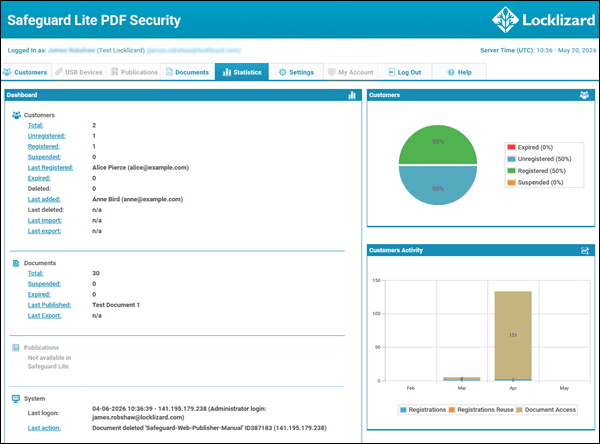Image resolution: width=600 pixels, height=444 pixels.
Task: Click the green Registered pie slice
Action: click(x=438, y=147)
